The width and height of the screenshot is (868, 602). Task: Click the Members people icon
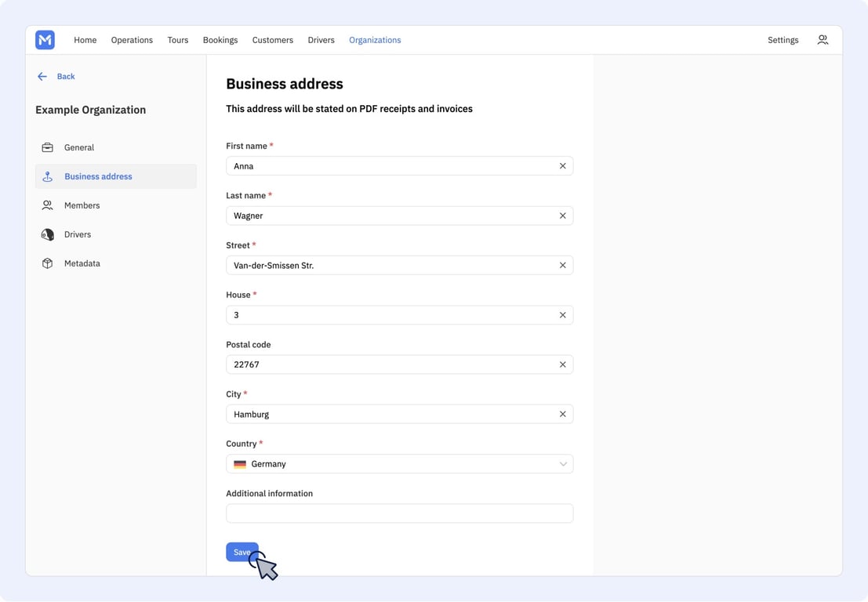click(x=48, y=205)
